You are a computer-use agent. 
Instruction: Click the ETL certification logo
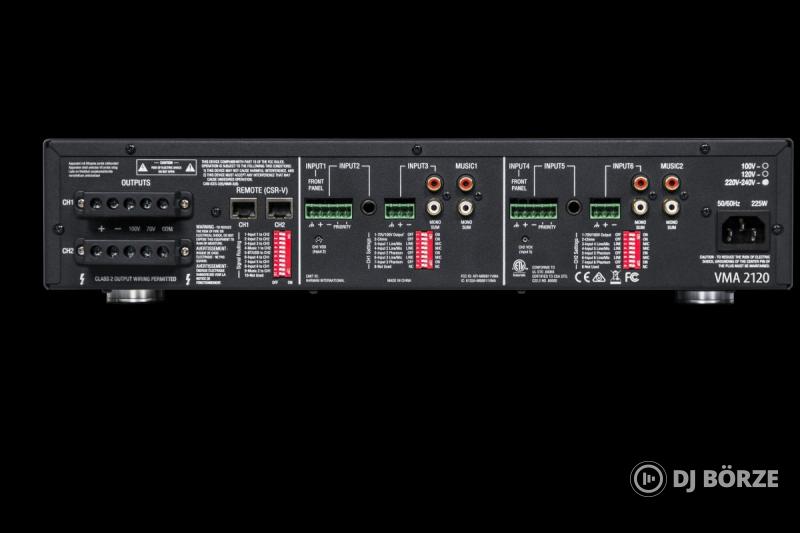[x=519, y=267]
